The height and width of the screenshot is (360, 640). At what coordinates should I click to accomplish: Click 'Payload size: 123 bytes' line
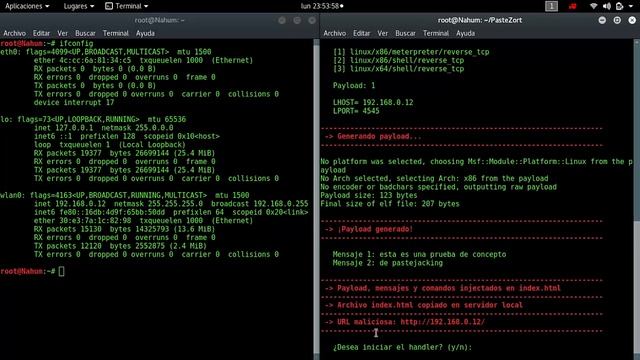point(369,196)
